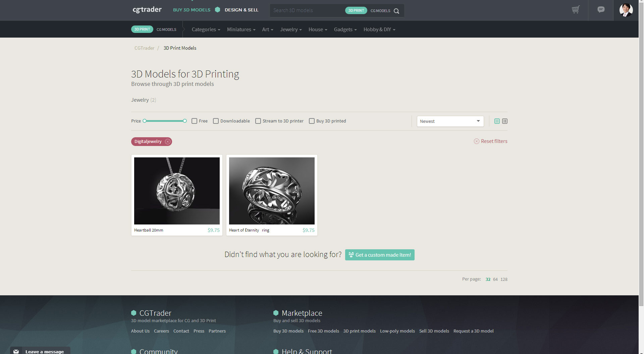Open Contact footer link

point(181,331)
